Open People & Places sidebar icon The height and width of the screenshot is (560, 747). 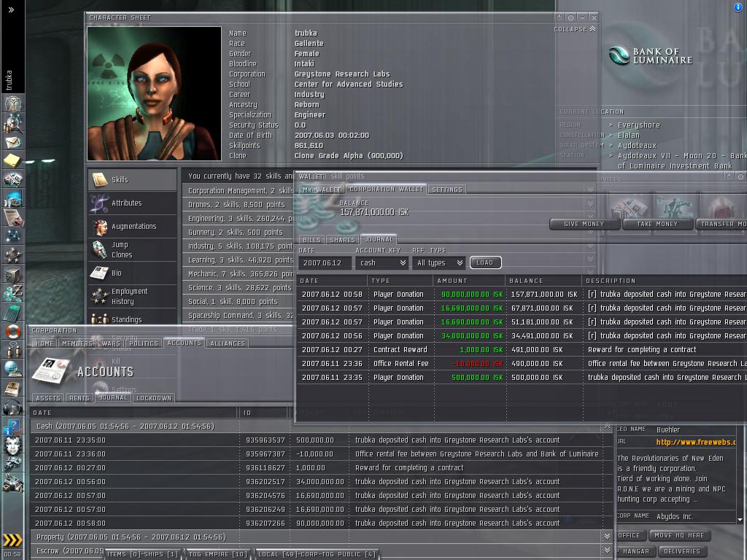(13, 123)
